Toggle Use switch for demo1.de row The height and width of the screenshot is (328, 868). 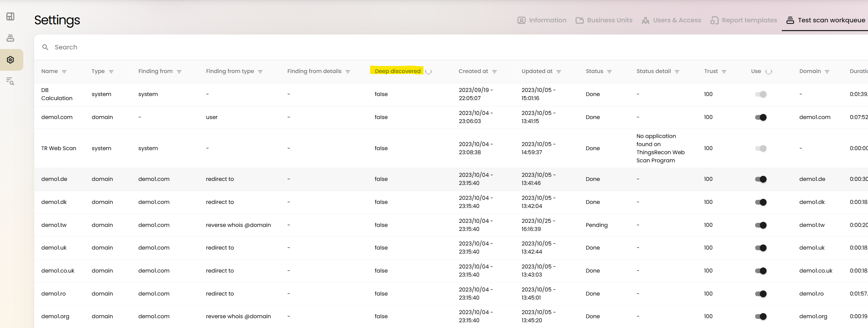click(761, 179)
